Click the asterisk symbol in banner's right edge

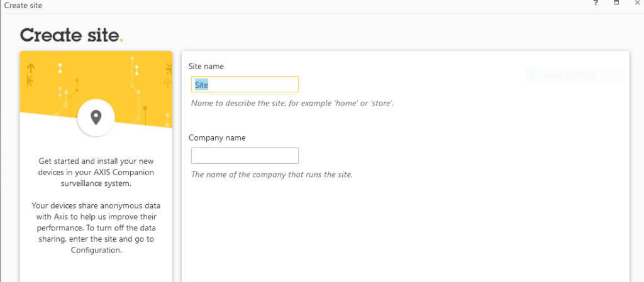click(167, 68)
